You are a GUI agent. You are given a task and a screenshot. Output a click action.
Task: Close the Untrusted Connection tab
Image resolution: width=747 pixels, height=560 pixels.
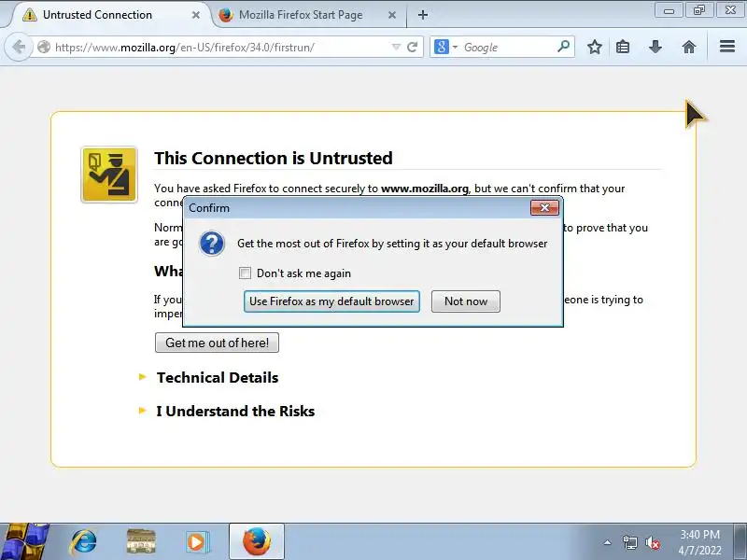click(x=196, y=15)
